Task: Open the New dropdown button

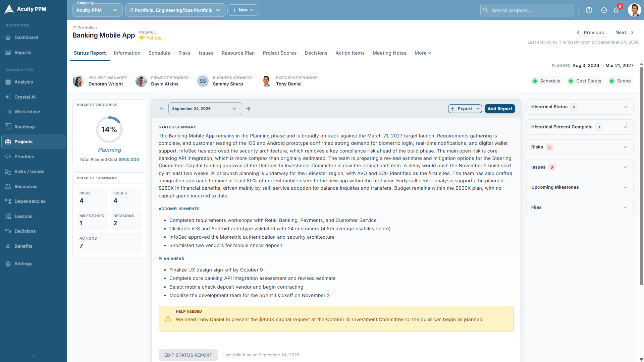Action: 243,10
